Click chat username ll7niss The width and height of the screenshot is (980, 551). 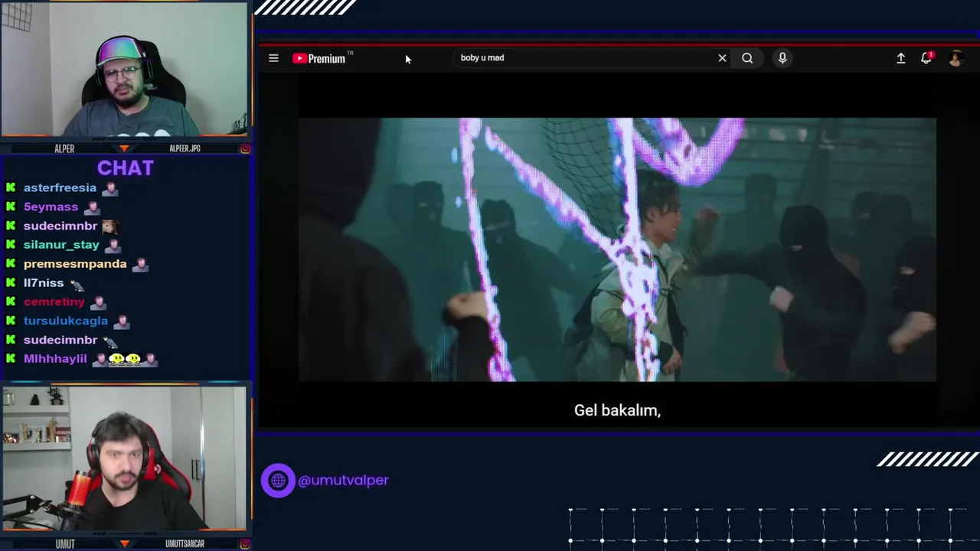[44, 283]
